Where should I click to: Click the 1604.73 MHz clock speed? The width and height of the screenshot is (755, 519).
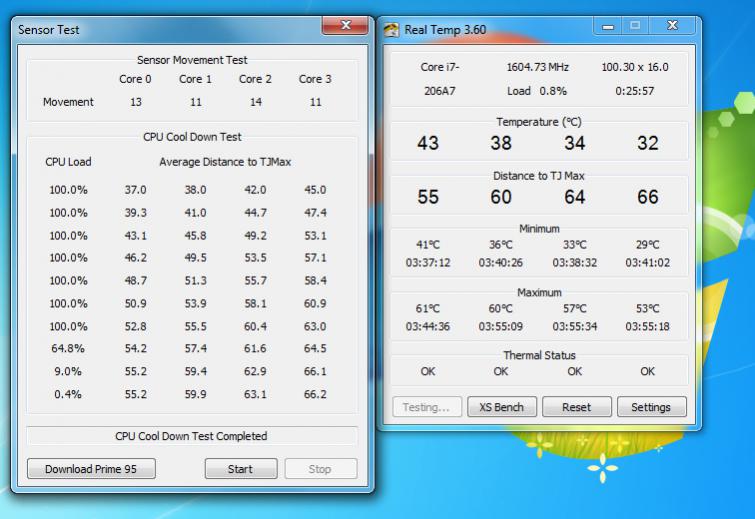click(537, 67)
